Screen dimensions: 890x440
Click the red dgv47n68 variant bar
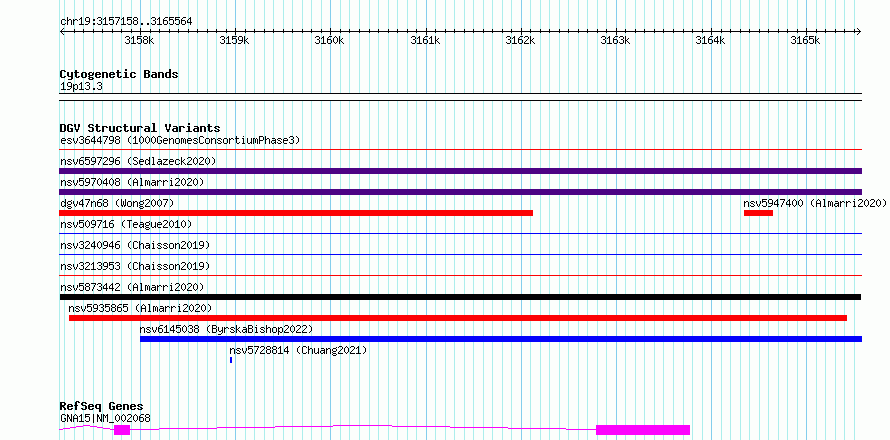click(296, 213)
